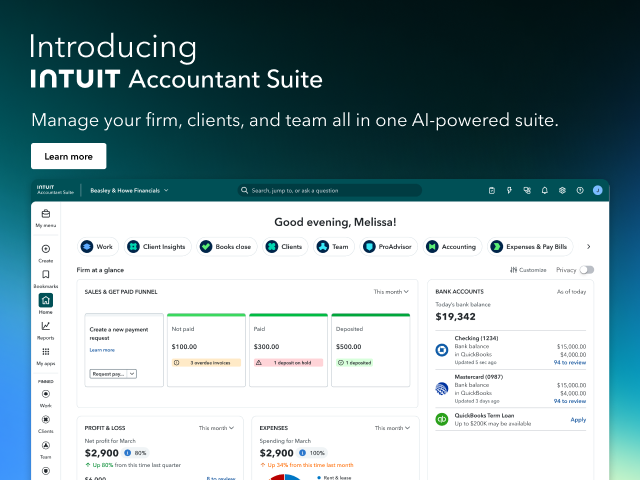
Task: Click the notifications bell icon
Action: tap(545, 190)
